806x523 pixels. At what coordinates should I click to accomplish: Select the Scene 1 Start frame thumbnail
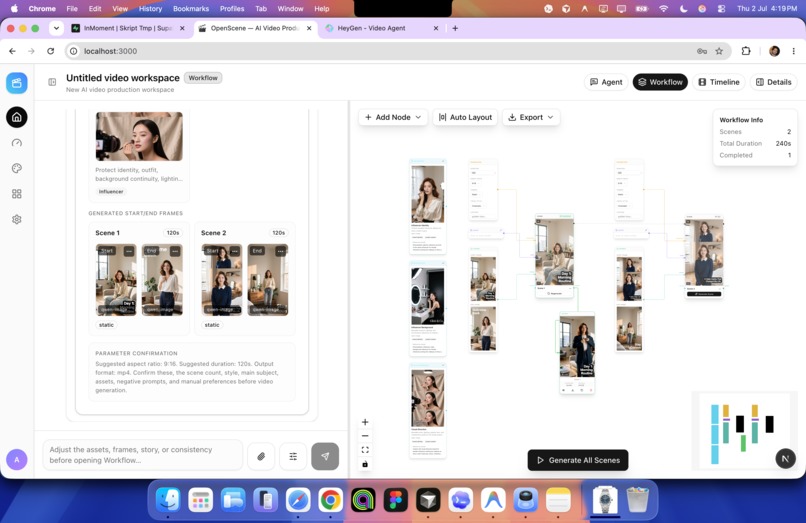pos(116,280)
